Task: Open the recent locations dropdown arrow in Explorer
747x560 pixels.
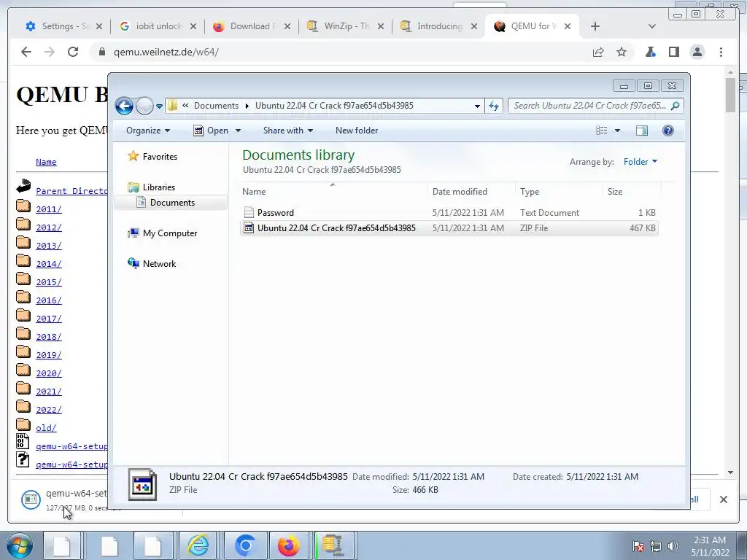Action: pyautogui.click(x=159, y=106)
